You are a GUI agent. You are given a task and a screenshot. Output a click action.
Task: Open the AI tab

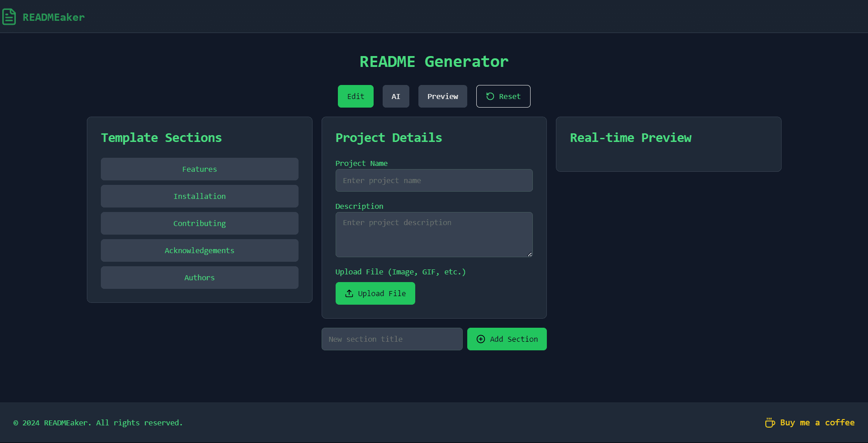coord(396,96)
